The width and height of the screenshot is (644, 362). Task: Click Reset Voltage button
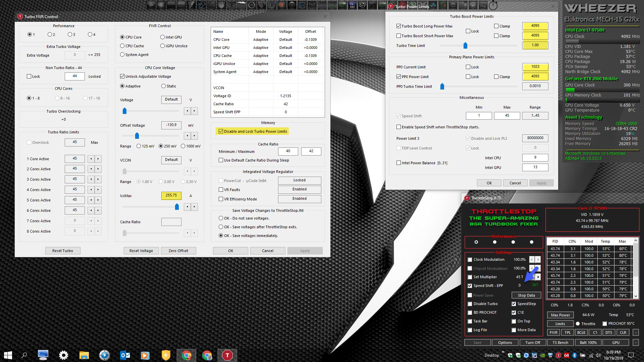pyautogui.click(x=141, y=251)
